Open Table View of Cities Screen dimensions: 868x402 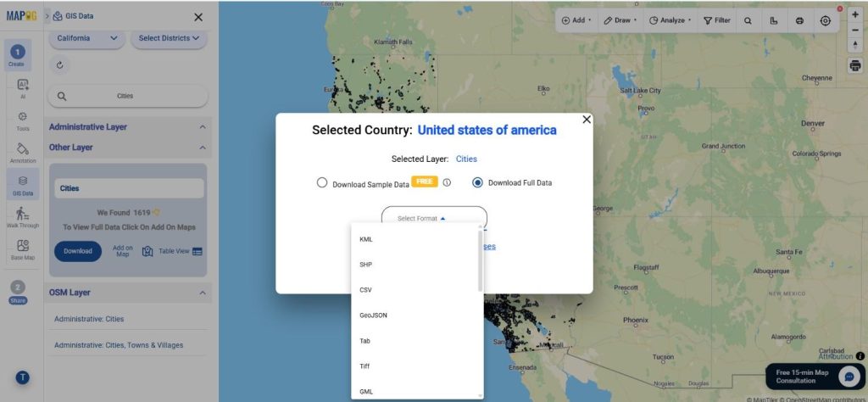tap(181, 251)
